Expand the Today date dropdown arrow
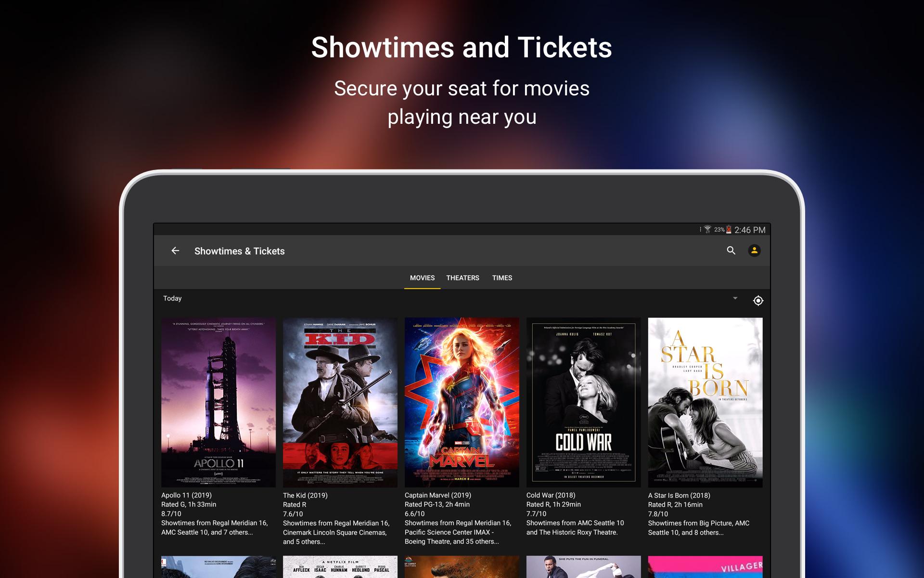This screenshot has height=578, width=924. (x=735, y=298)
